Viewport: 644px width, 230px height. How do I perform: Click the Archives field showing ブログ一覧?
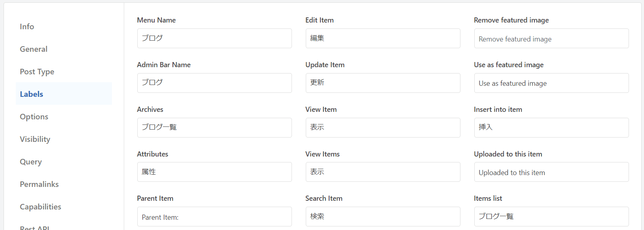click(x=214, y=128)
